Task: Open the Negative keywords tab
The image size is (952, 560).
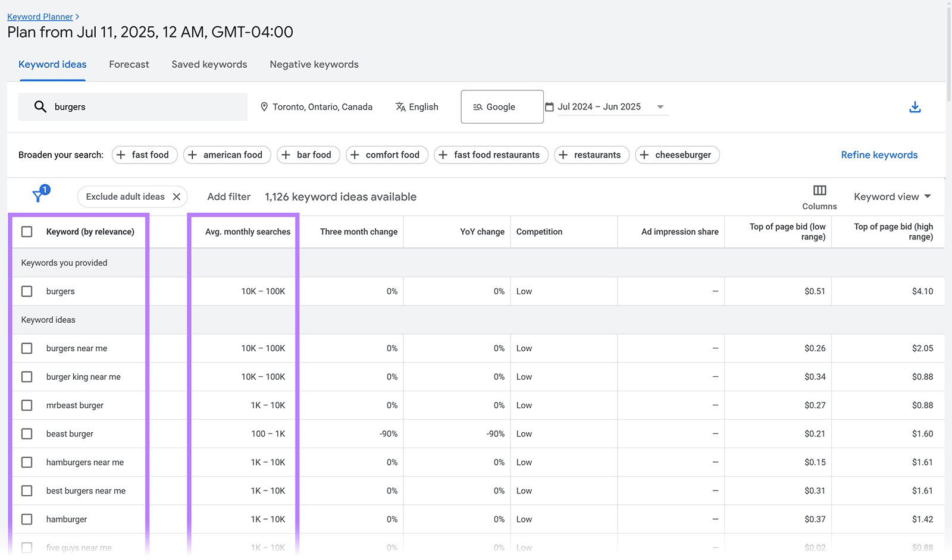Action: point(314,64)
